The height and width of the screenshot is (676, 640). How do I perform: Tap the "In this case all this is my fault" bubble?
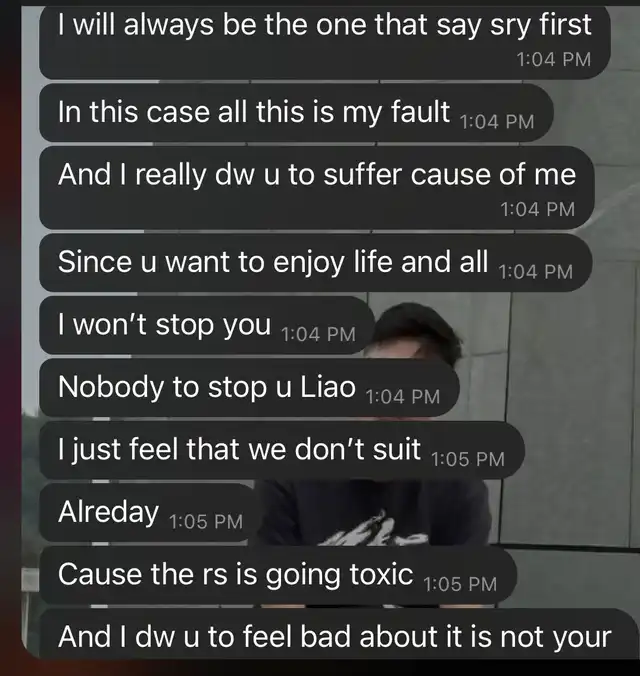296,113
